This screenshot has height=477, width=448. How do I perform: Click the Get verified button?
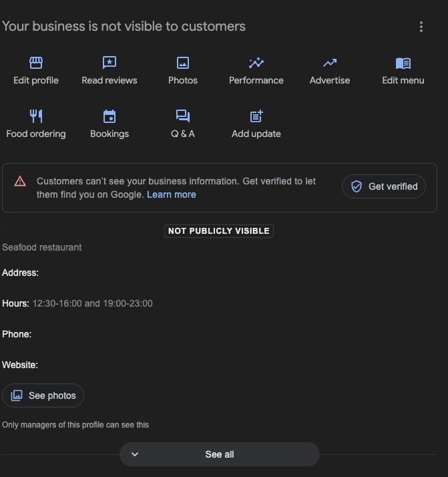pos(385,186)
